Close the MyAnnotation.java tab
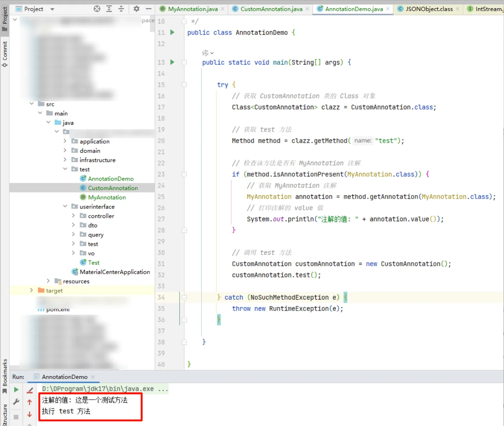Screen dimensions: 504x426 pyautogui.click(x=222, y=9)
